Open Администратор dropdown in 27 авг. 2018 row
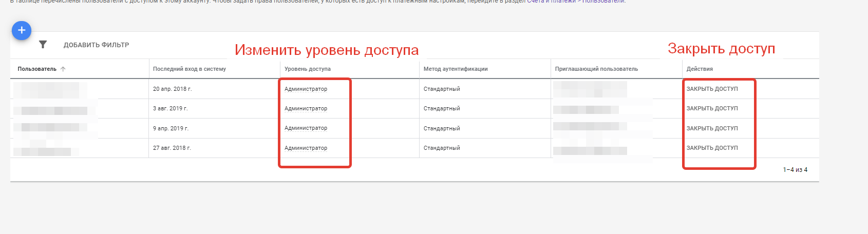 point(306,148)
